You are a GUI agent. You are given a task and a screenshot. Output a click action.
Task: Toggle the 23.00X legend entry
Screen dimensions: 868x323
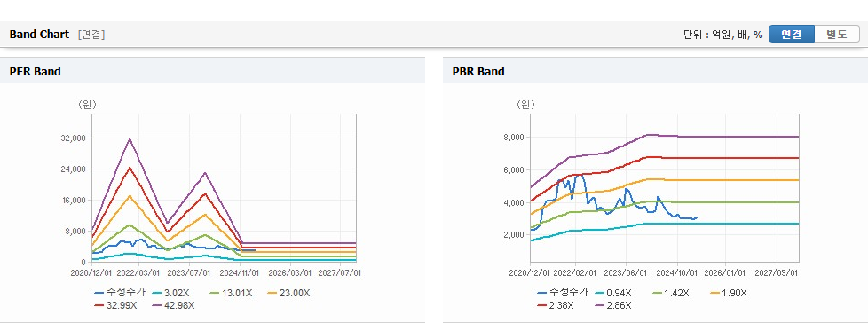[x=289, y=293]
